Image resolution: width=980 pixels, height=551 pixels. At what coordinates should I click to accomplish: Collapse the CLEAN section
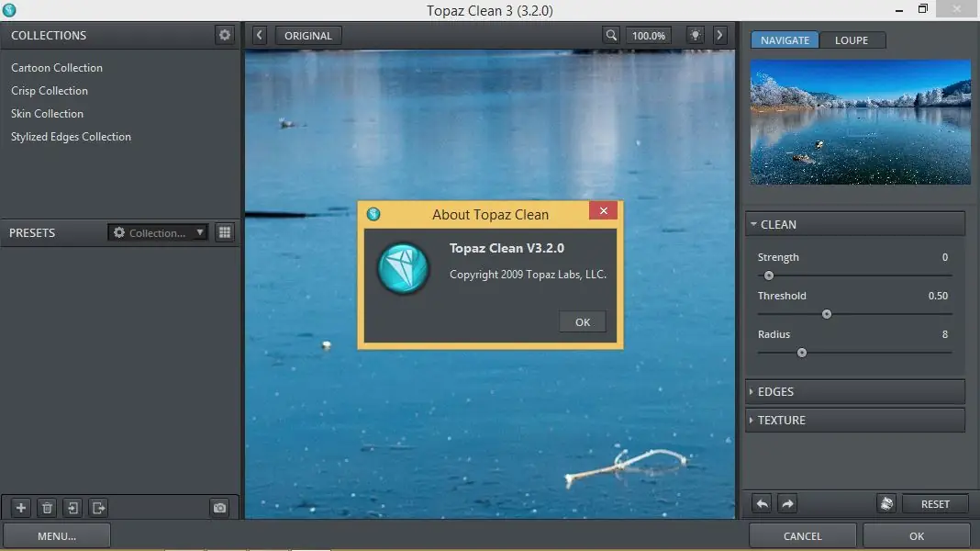(x=855, y=224)
